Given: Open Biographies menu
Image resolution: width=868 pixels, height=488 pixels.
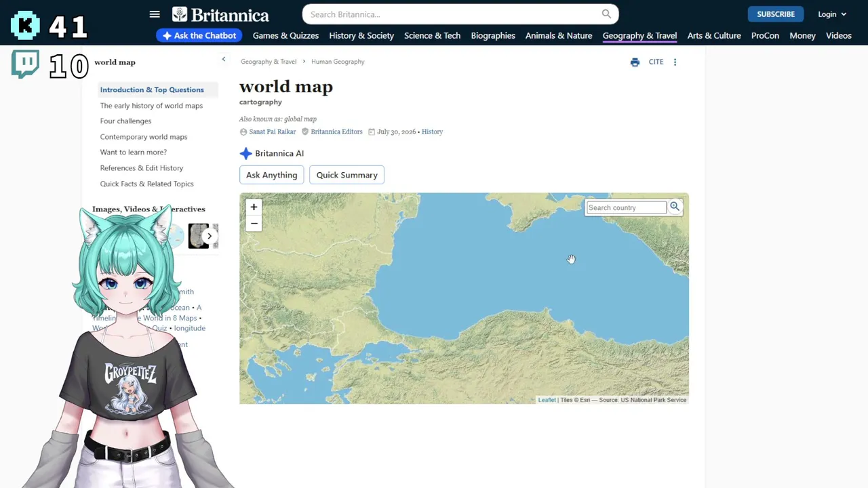Looking at the screenshot, I should coord(493,36).
